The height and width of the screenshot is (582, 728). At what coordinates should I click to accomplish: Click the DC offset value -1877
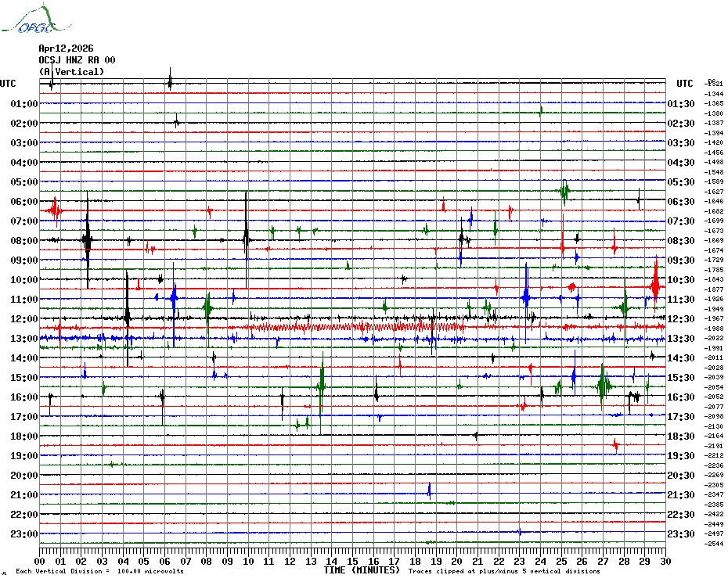714,289
